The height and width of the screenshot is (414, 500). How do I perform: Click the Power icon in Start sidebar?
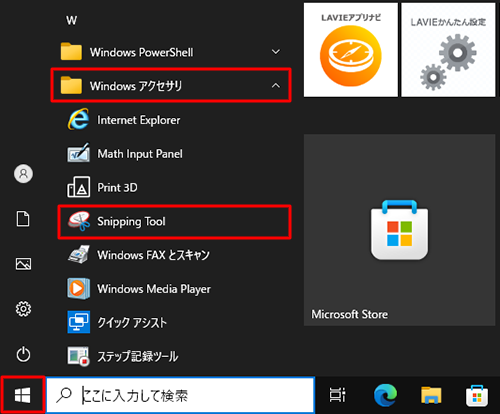pos(23,354)
